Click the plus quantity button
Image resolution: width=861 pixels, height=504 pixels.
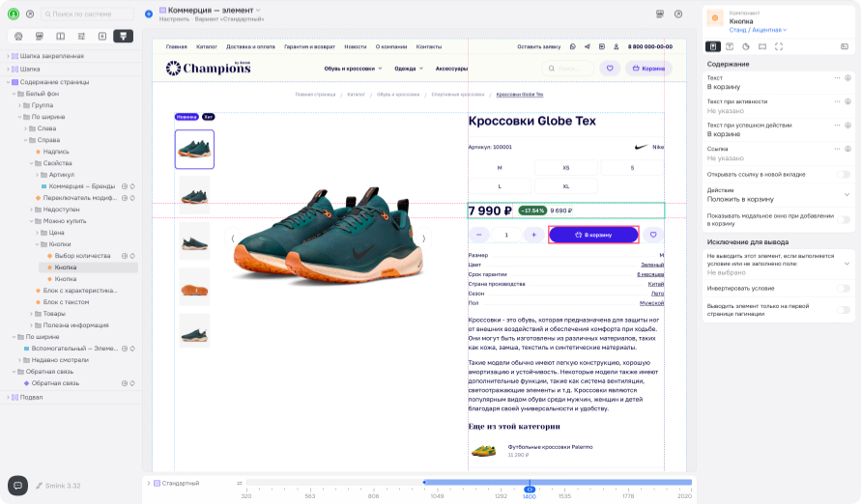(x=533, y=235)
